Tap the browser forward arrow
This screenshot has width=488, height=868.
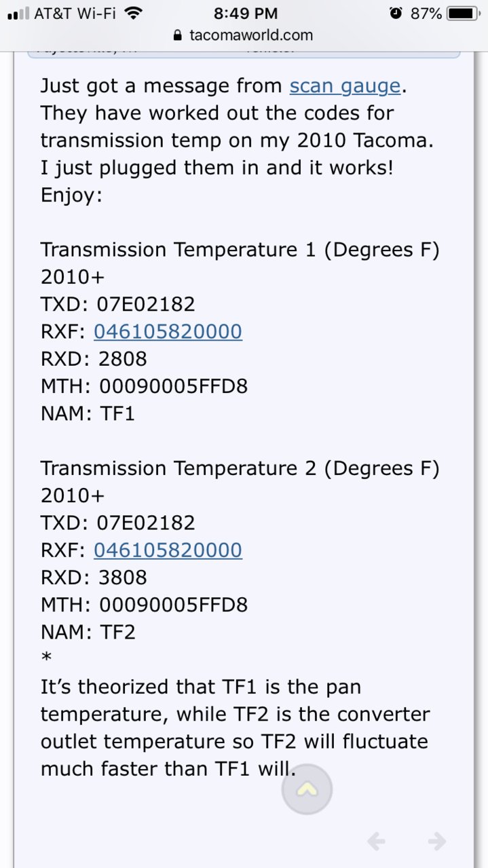[x=436, y=842]
